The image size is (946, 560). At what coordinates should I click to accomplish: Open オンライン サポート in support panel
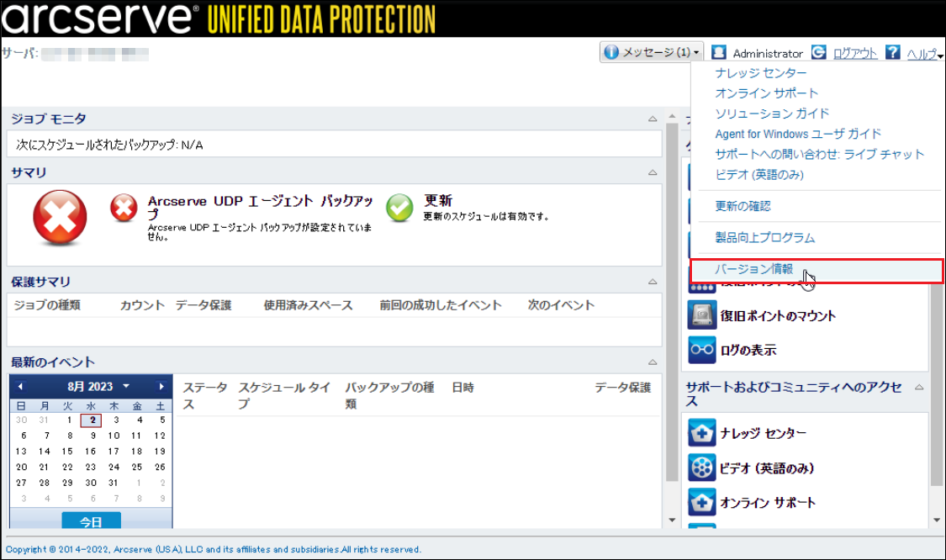768,503
